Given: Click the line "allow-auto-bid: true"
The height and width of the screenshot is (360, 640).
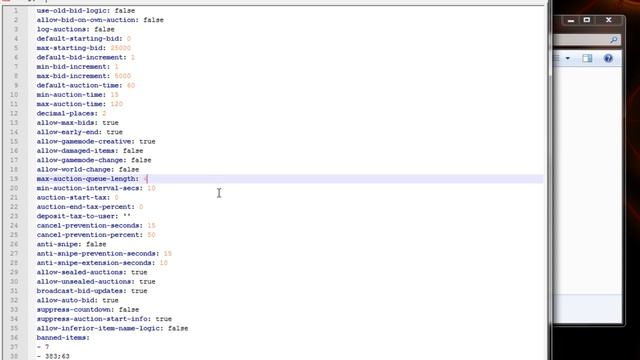Looking at the screenshot, I should (x=78, y=301).
